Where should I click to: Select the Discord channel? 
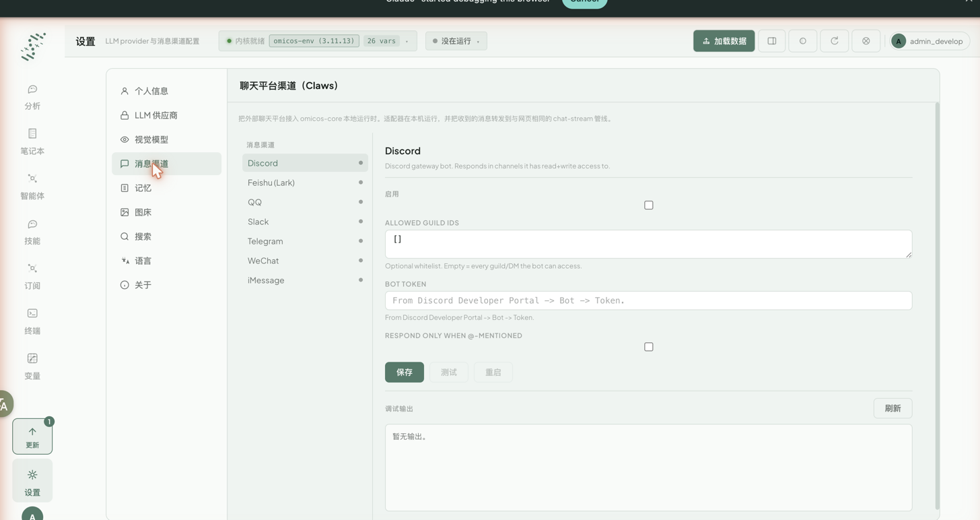pyautogui.click(x=305, y=163)
